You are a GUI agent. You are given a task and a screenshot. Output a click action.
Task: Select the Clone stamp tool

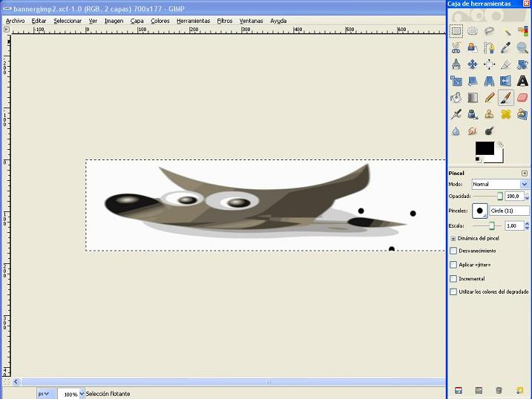[489, 114]
